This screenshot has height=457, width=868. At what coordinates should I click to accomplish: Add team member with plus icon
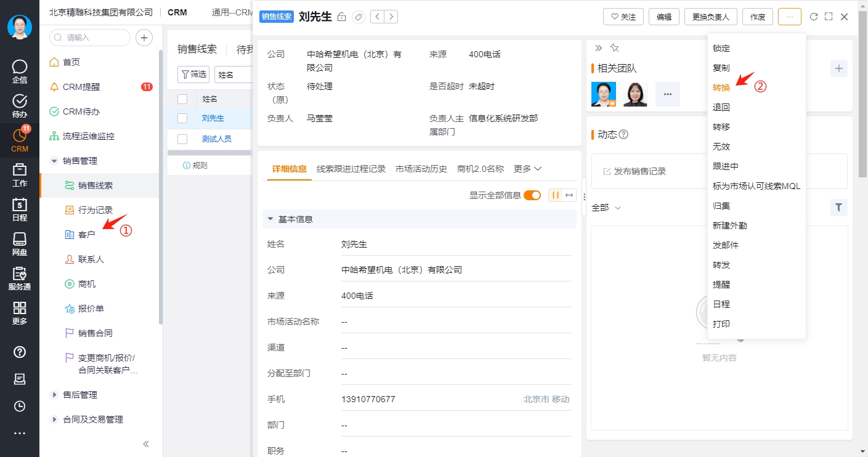click(838, 68)
